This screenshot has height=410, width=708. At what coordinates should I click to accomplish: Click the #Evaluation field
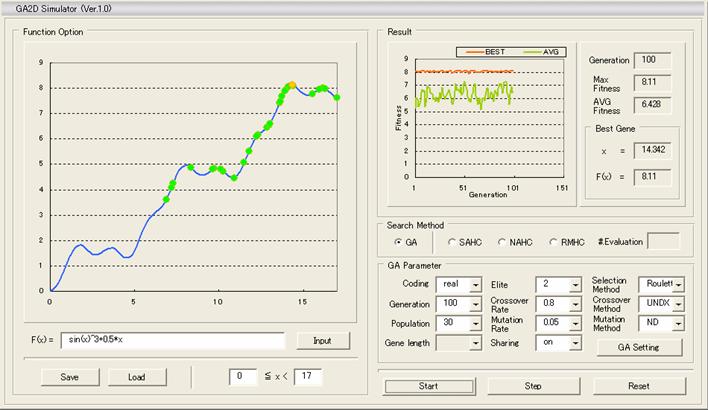point(663,242)
